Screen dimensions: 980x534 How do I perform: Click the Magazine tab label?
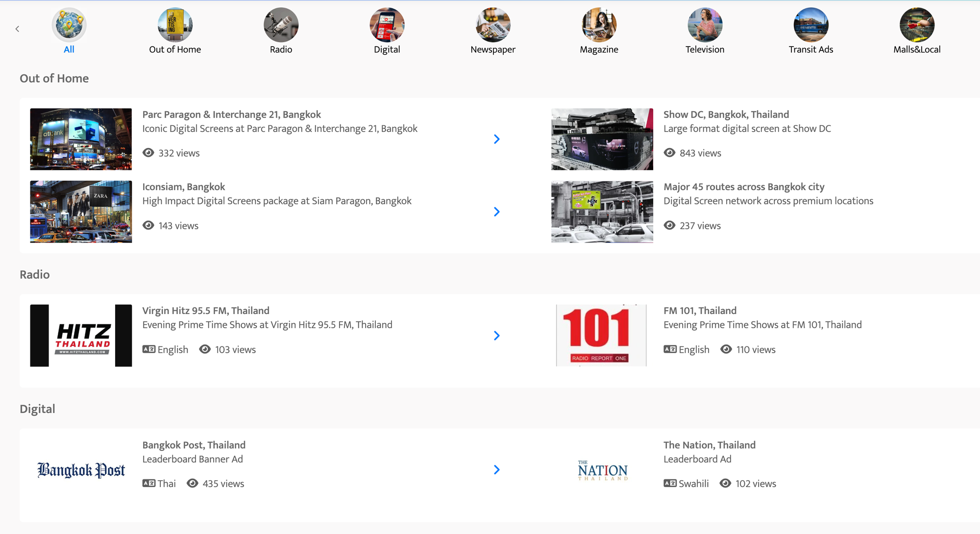pos(599,49)
